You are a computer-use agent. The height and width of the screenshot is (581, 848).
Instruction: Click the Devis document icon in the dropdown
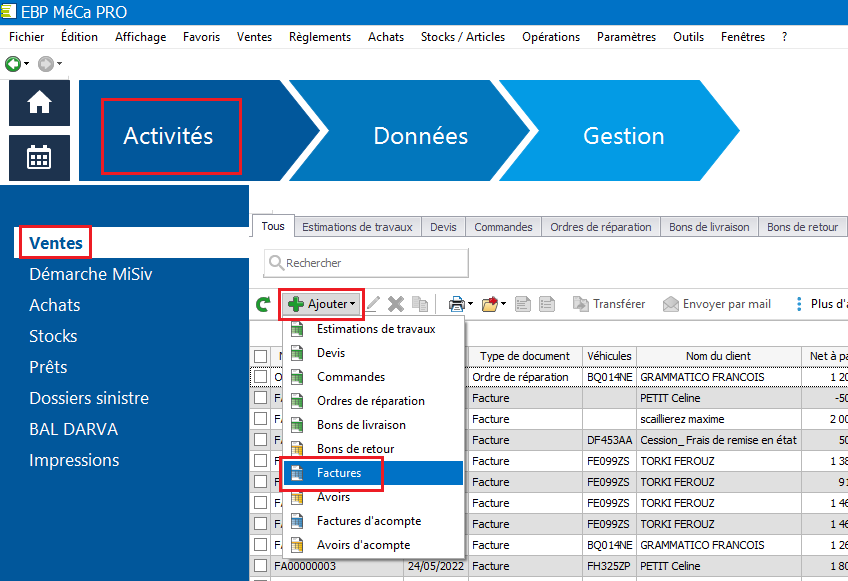point(297,353)
